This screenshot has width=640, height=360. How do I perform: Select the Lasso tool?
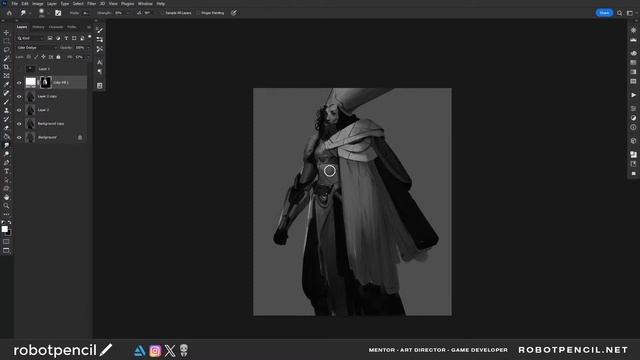click(x=6, y=49)
